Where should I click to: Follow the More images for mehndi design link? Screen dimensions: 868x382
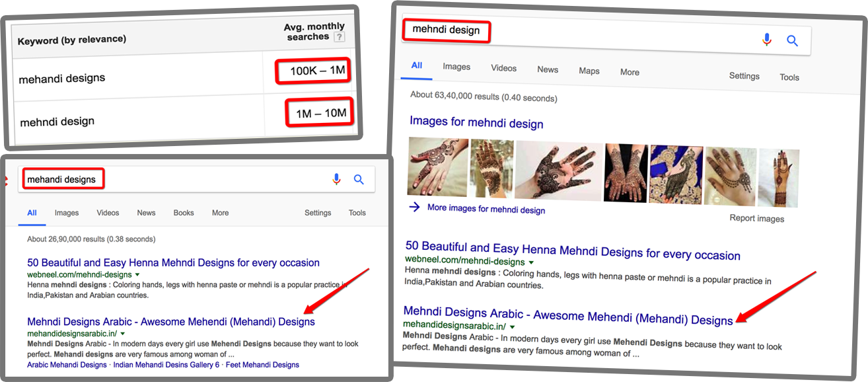486,209
